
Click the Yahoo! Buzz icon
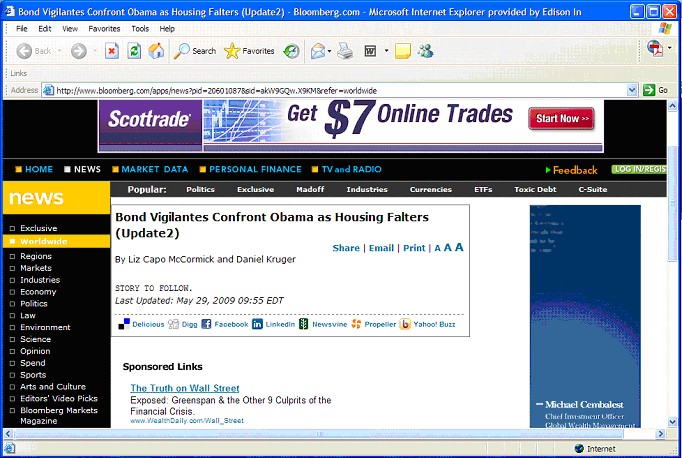[x=405, y=324]
